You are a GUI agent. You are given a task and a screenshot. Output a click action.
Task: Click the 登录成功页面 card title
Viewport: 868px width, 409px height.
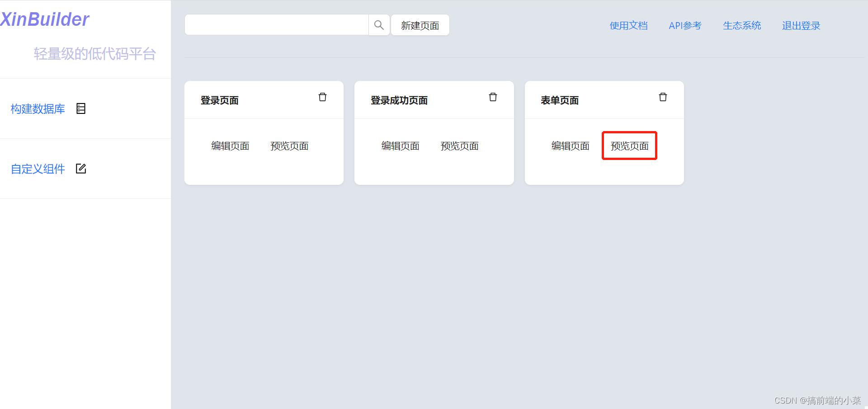(399, 100)
